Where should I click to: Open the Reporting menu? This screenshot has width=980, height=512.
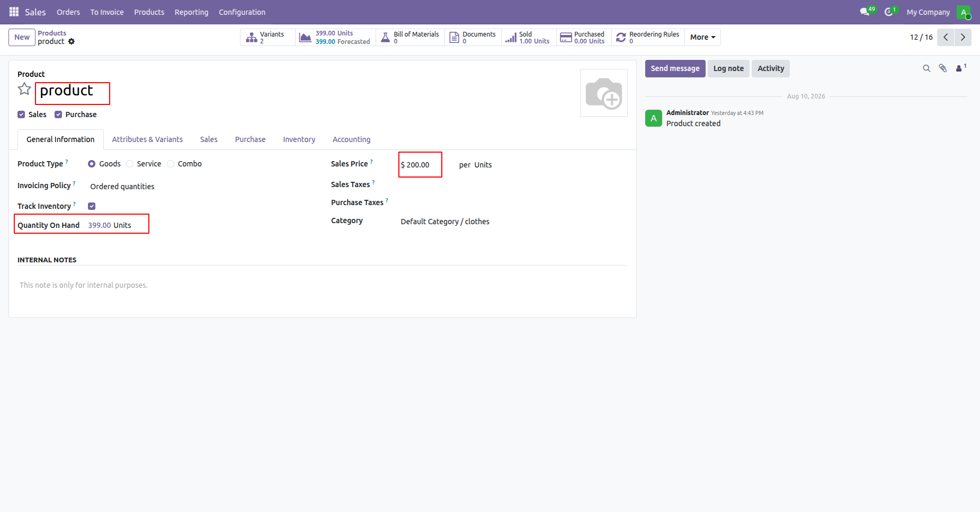191,12
